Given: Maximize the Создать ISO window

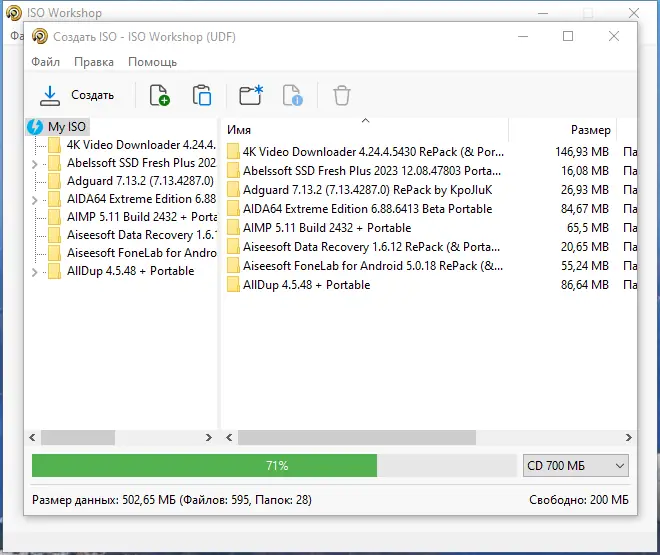Looking at the screenshot, I should [x=568, y=36].
